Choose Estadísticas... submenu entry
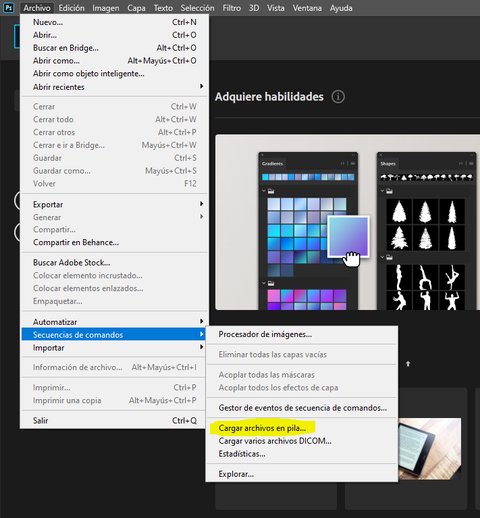This screenshot has height=518, width=480. (302, 454)
